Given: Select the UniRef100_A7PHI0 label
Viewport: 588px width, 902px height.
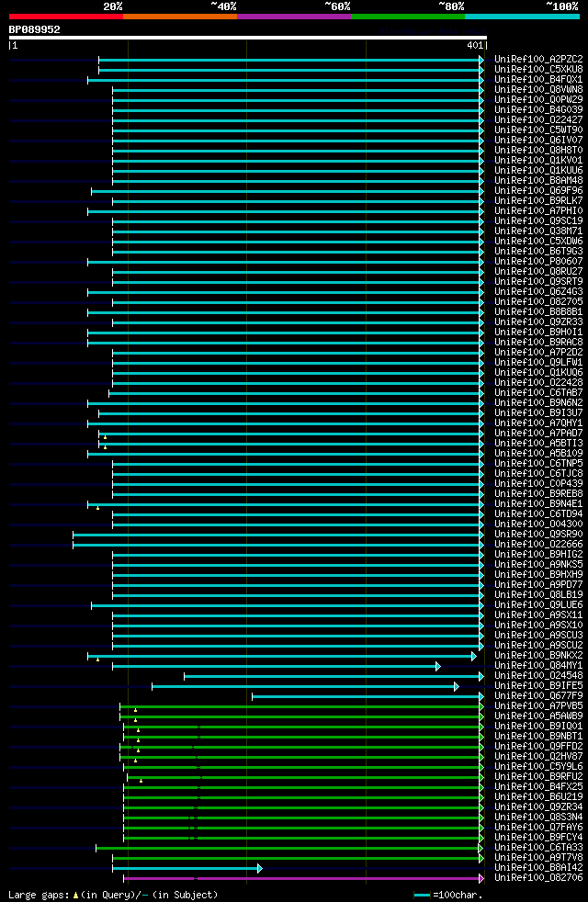Looking at the screenshot, I should pos(538,210).
